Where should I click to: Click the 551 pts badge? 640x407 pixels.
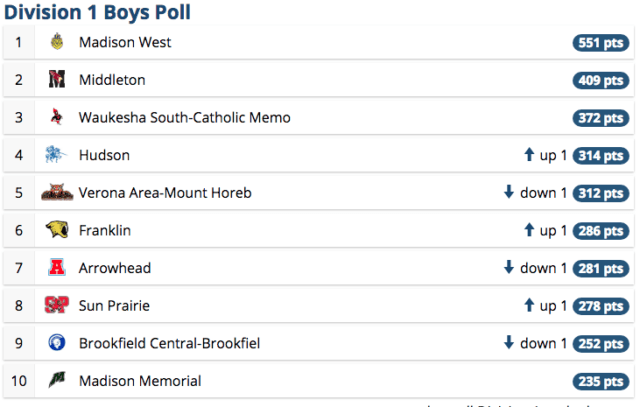[601, 42]
